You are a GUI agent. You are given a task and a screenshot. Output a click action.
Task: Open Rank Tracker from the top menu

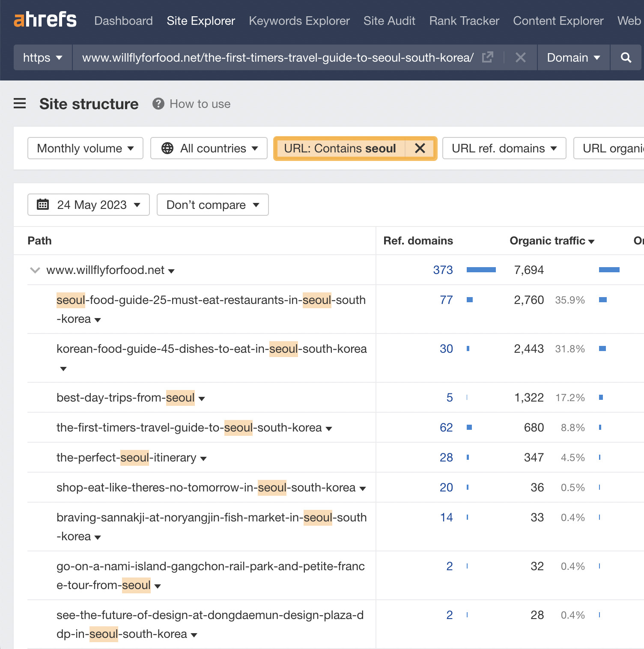[x=463, y=21]
